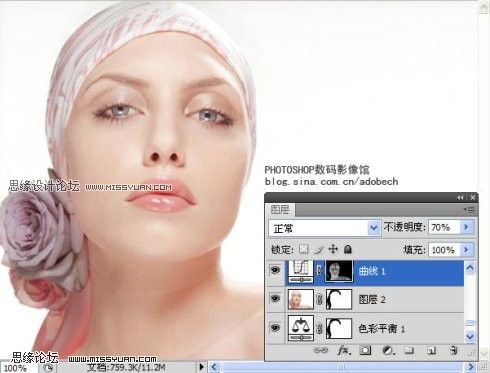
Task: Click the fill 100% field
Action: click(x=444, y=250)
